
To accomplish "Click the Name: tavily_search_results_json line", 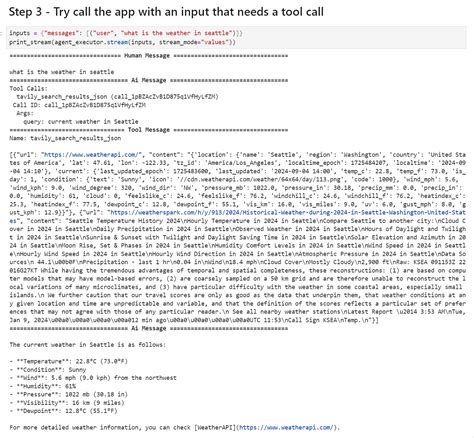I will click(65, 138).
